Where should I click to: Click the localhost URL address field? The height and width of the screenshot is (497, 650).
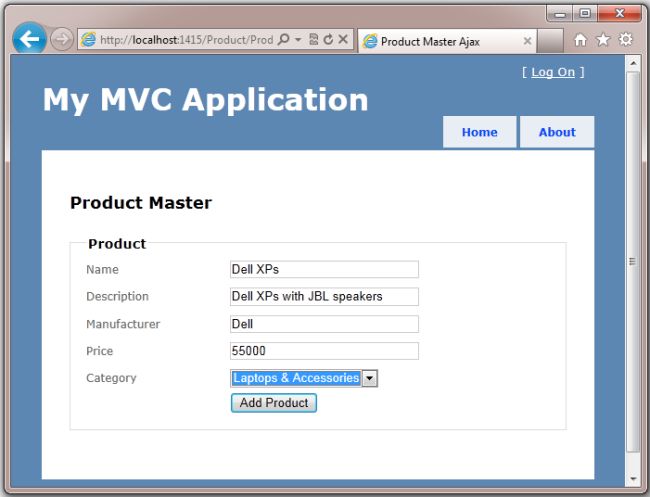click(x=187, y=40)
